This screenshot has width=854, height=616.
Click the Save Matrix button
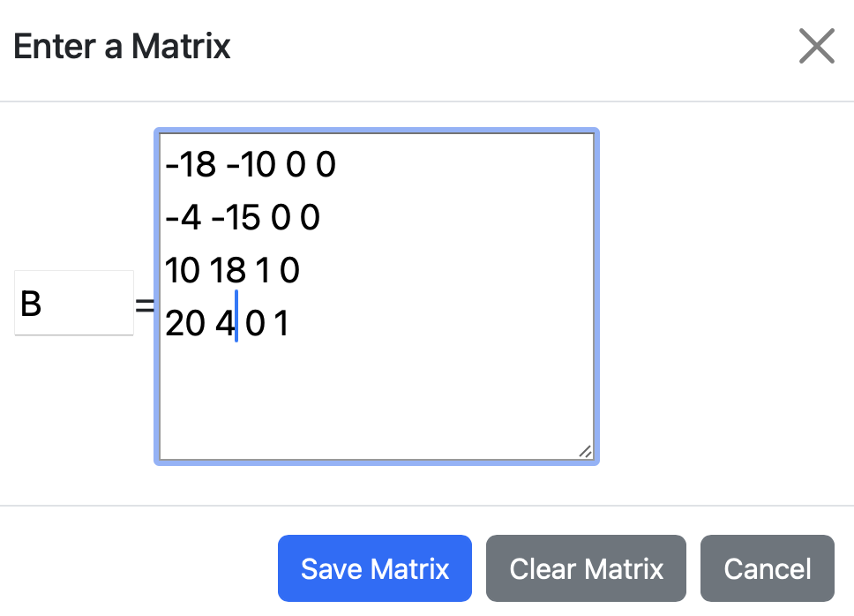[x=375, y=568]
